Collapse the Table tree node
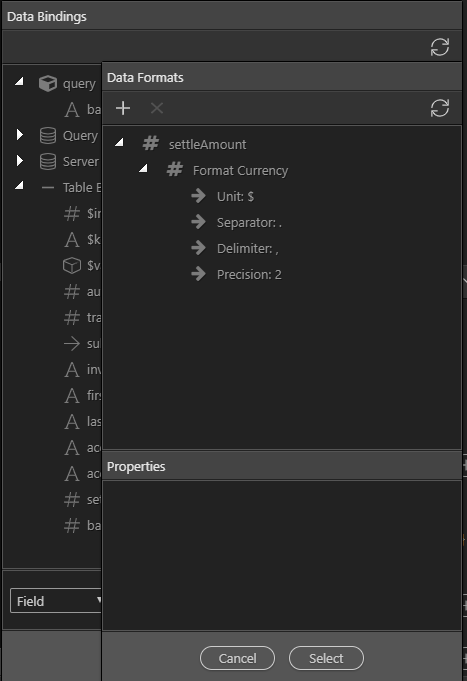This screenshot has height=681, width=467. (19, 185)
